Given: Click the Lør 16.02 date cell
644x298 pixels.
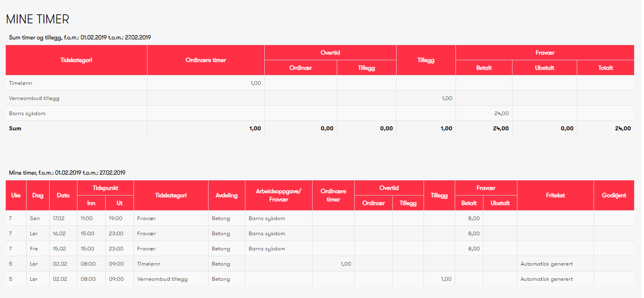Looking at the screenshot, I should click(x=59, y=234).
